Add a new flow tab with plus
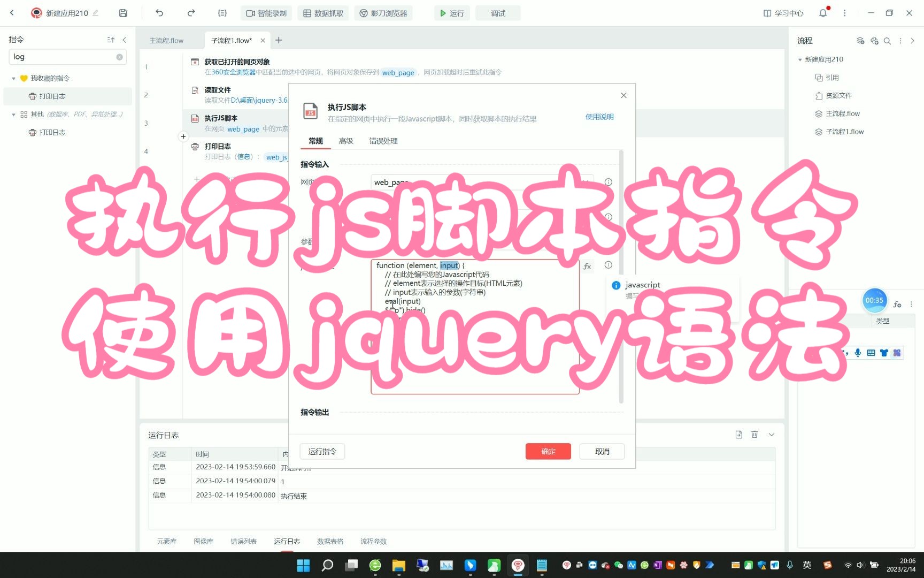 279,40
